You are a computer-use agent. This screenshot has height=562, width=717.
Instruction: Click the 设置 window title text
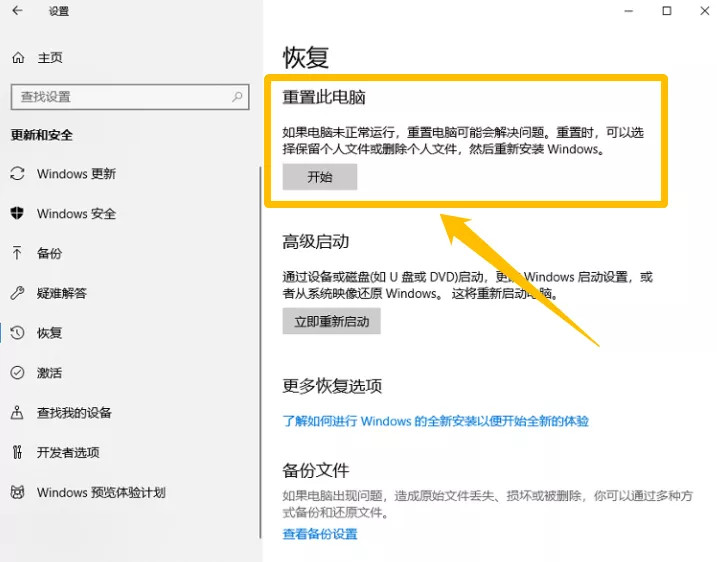pos(59,11)
